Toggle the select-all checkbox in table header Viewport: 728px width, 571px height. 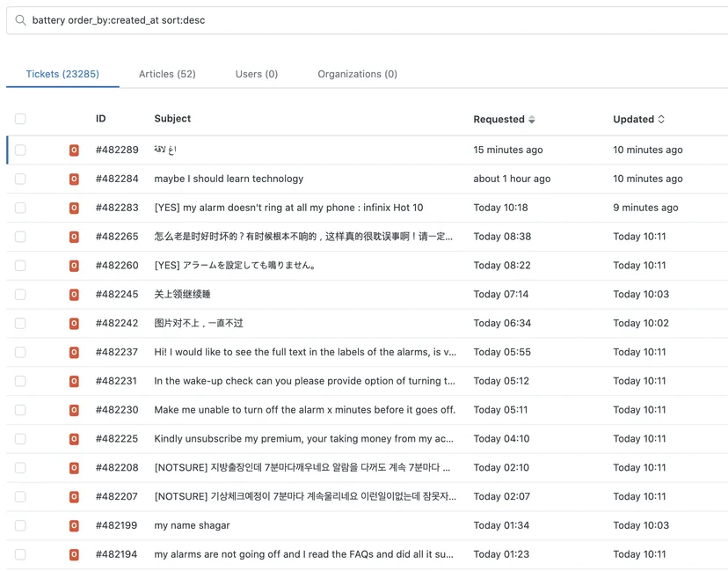(x=20, y=119)
